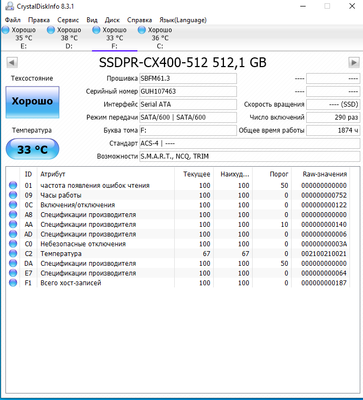Click the status orb for Температура row C2
The image size is (363, 400).
pyautogui.click(x=13, y=254)
